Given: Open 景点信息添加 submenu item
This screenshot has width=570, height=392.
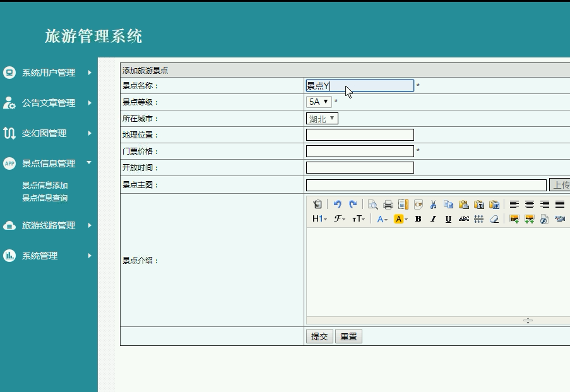Looking at the screenshot, I should pos(45,186).
